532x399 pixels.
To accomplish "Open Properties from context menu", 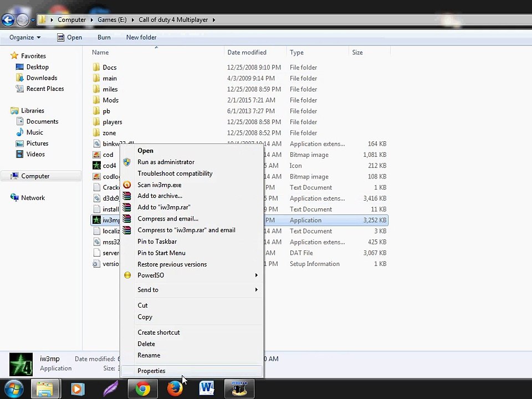I will [192, 371].
